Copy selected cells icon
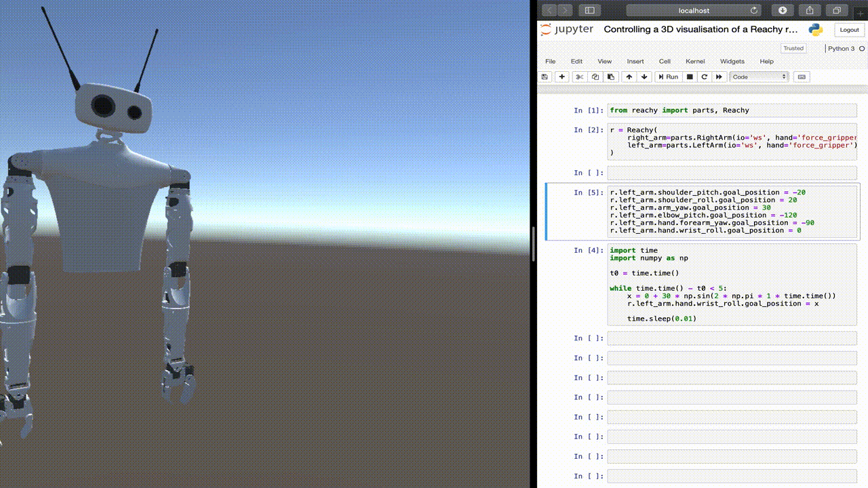Image resolution: width=868 pixels, height=488 pixels. point(595,77)
